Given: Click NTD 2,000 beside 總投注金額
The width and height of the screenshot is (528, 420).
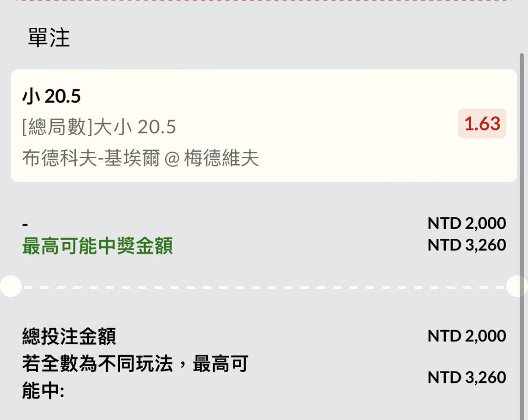Looking at the screenshot, I should pyautogui.click(x=466, y=336).
